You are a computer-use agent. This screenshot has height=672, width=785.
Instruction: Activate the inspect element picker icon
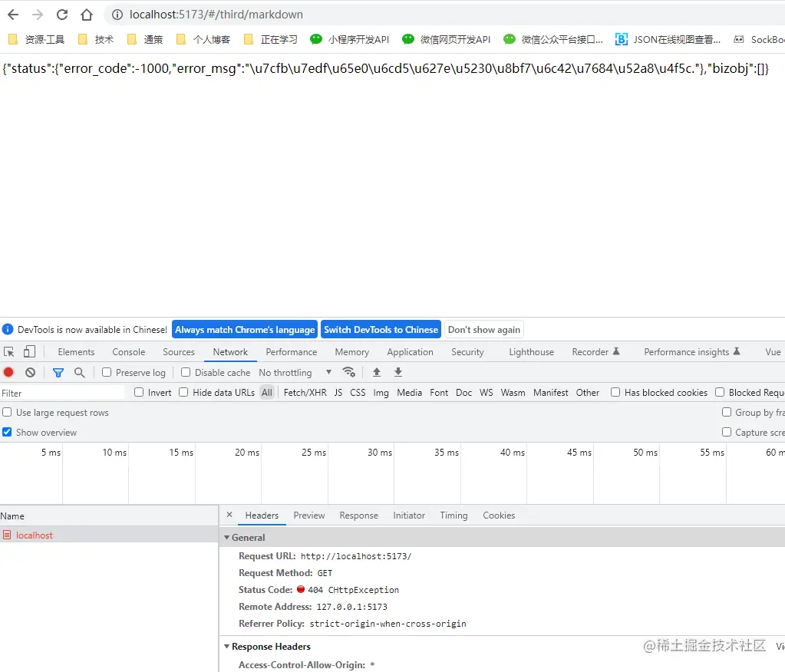coord(9,352)
